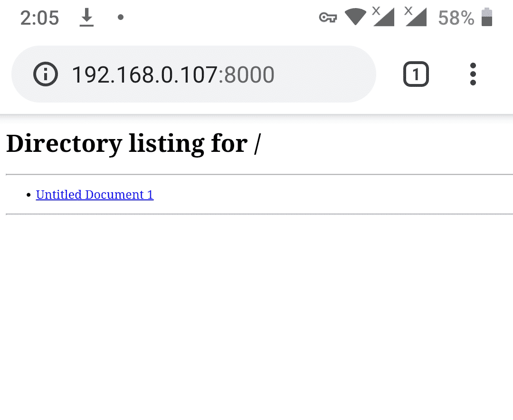513x420 pixels.
Task: Tap the VPN key status icon
Action: [x=328, y=18]
